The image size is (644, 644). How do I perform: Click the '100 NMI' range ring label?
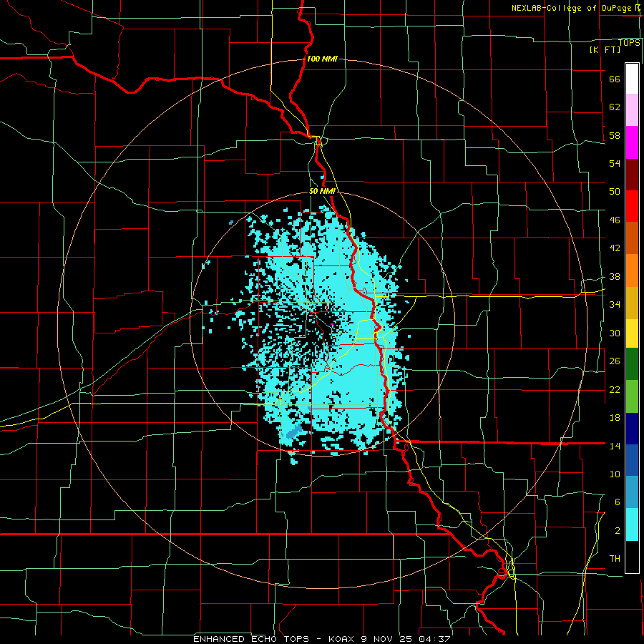(322, 59)
